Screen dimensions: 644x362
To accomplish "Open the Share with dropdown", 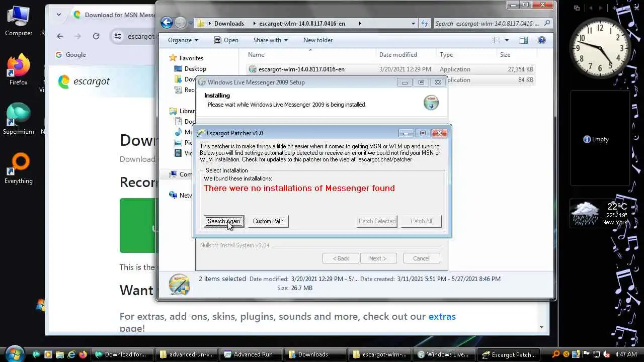I will (271, 40).
